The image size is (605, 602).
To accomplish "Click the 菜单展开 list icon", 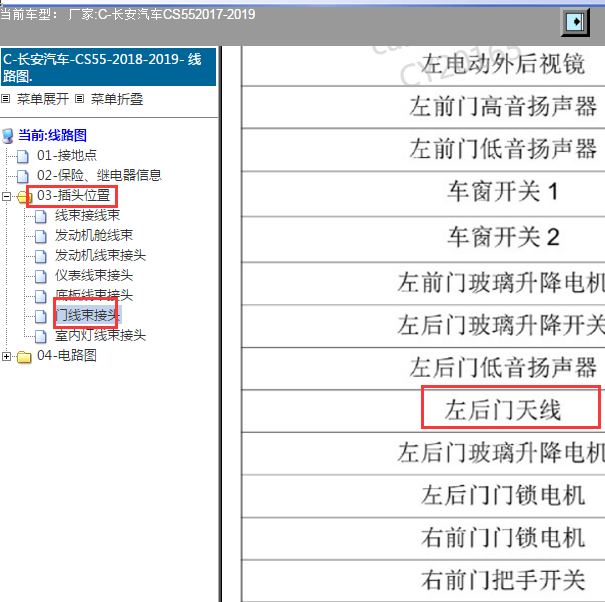I will click(x=5, y=99).
